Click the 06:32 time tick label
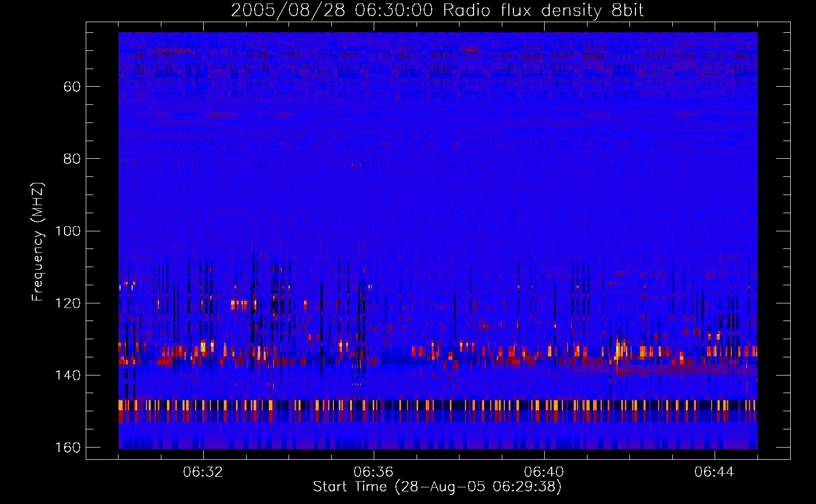Viewport: 816px width, 504px height. (203, 472)
